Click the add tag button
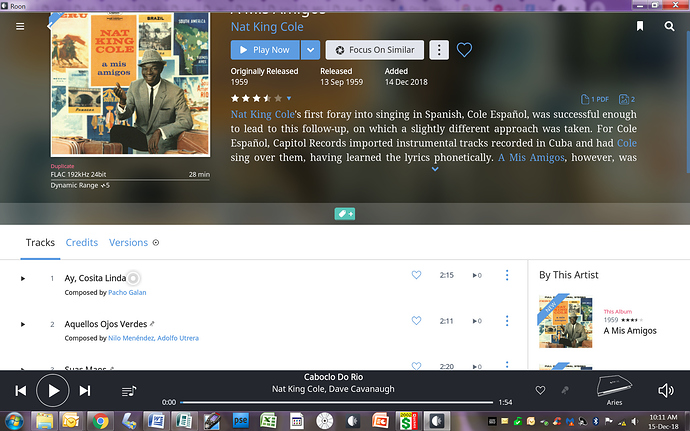The height and width of the screenshot is (431, 690). 345,214
